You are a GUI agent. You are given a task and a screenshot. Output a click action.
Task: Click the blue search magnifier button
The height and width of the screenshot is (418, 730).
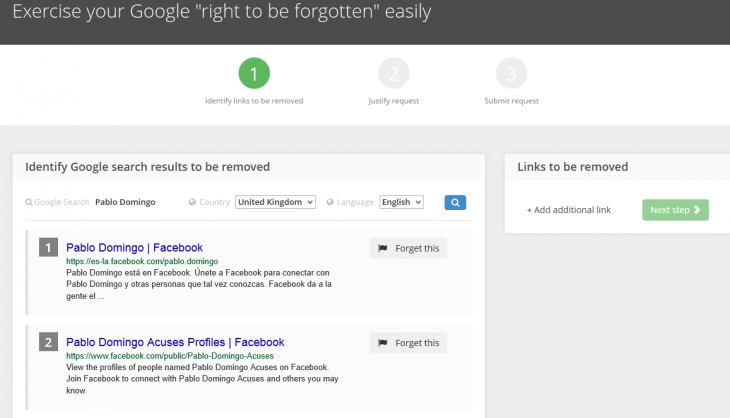pyautogui.click(x=455, y=202)
